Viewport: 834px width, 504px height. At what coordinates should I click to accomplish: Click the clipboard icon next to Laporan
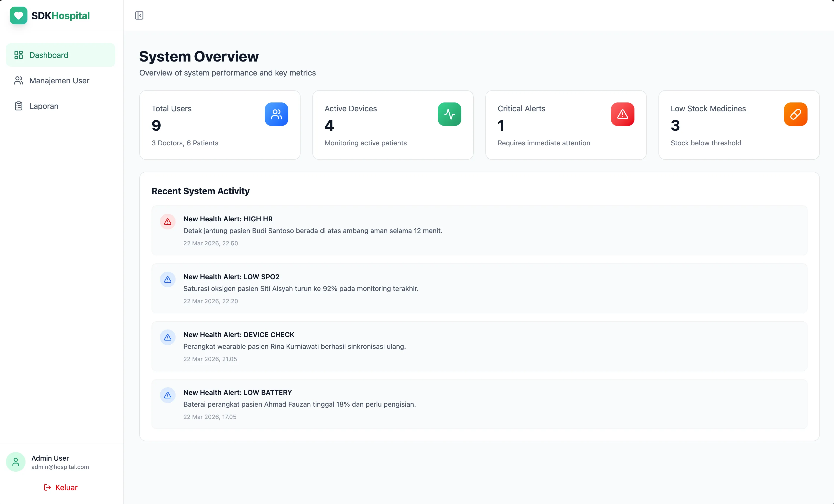[19, 106]
